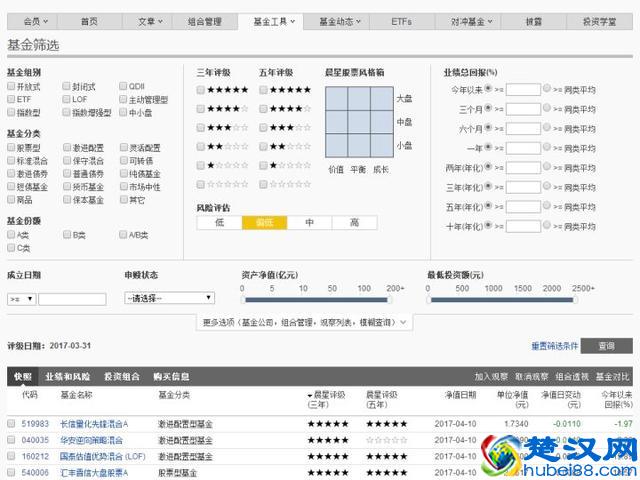Screen dimensions: 640x480
Task: Switch to the 购买信息 tab
Action: tap(171, 377)
